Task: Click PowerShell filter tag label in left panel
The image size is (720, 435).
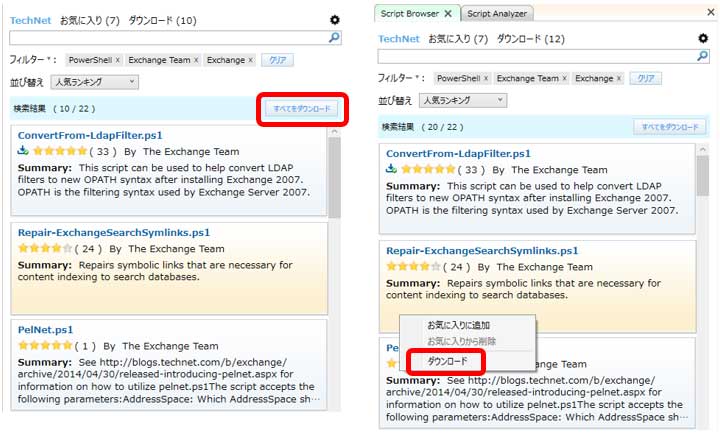Action: (90, 60)
